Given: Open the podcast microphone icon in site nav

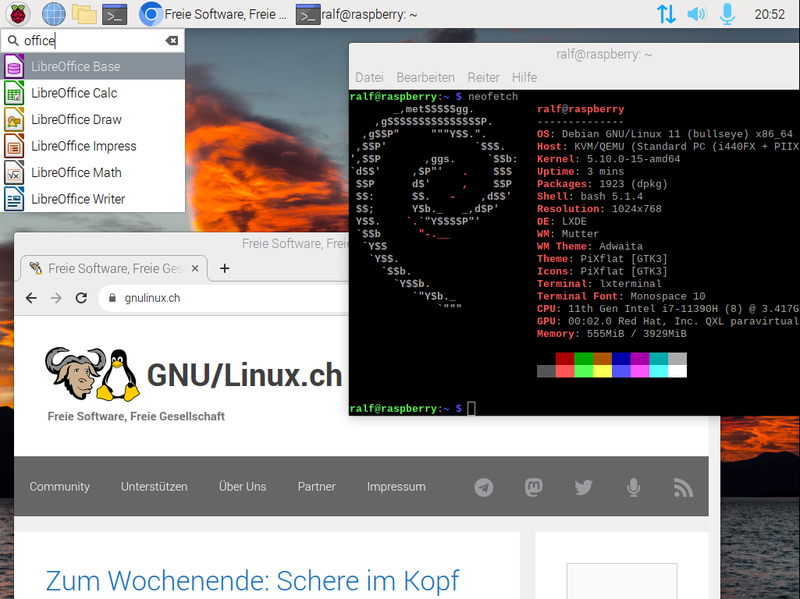Looking at the screenshot, I should [x=634, y=488].
